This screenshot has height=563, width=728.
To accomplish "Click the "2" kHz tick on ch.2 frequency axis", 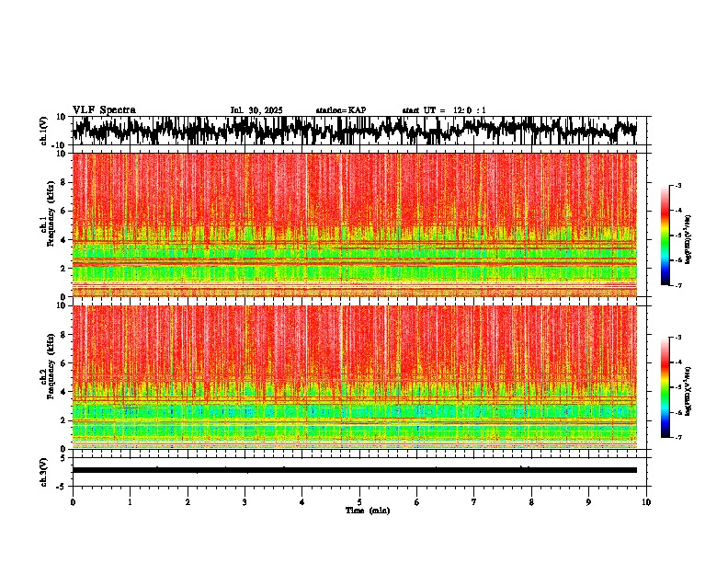I will (x=63, y=420).
